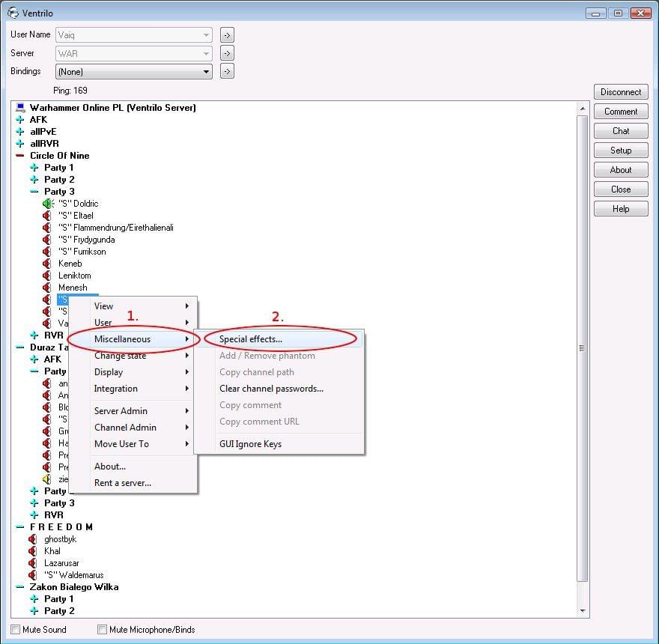The image size is (659, 644).
Task: Click the speaker icon next to Khal
Action: 32,551
